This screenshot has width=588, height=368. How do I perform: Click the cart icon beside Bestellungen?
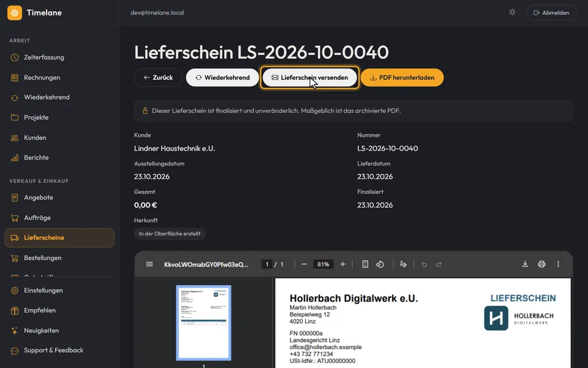pos(15,258)
